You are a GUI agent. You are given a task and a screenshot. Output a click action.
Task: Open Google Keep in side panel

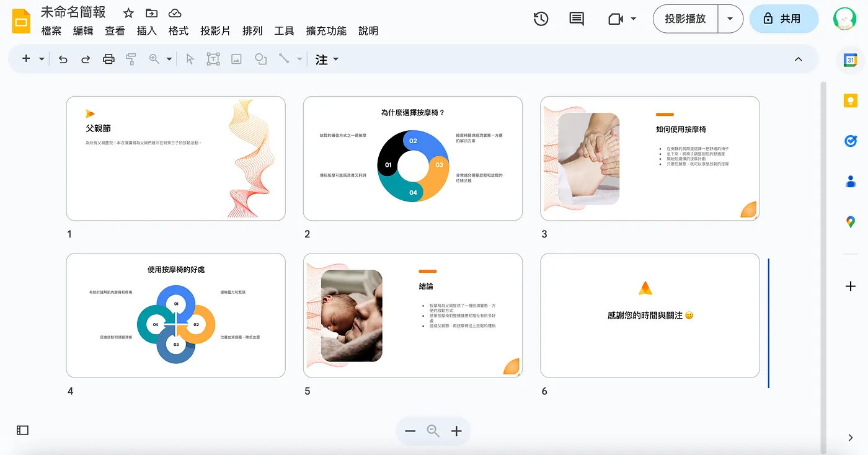coord(851,100)
